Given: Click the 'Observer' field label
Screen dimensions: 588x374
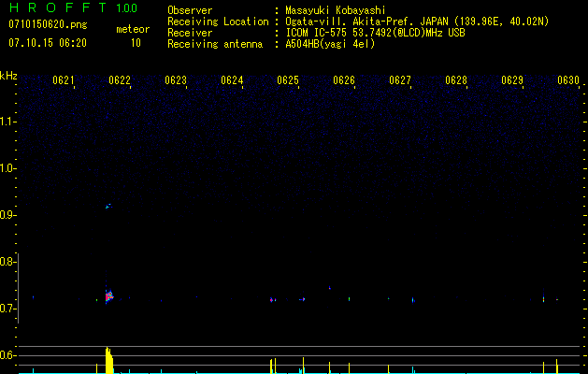Looking at the screenshot, I should coord(190,10).
